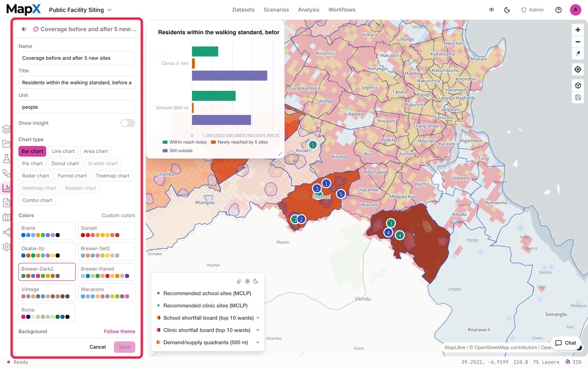Open the folder icon in the left sidebar

[x=6, y=144]
